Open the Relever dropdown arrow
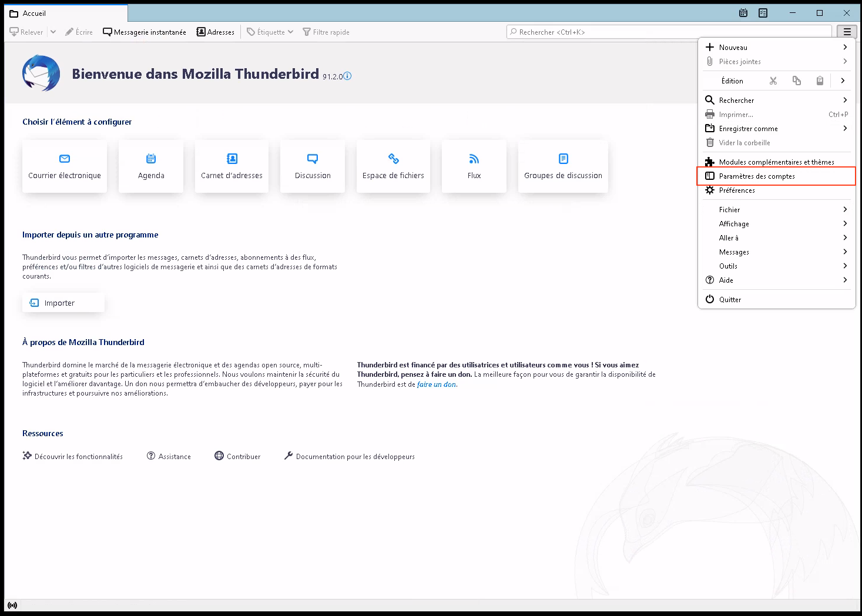This screenshot has width=862, height=616. pos(53,32)
